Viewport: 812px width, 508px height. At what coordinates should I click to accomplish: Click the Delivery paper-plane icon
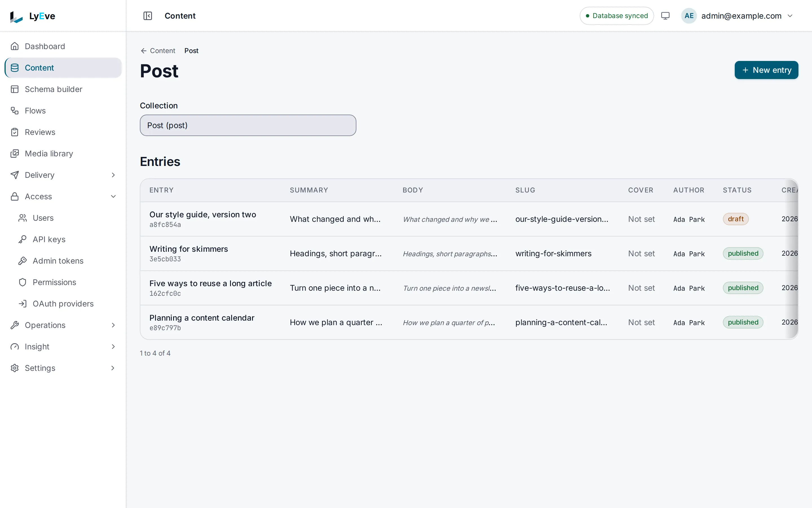15,175
